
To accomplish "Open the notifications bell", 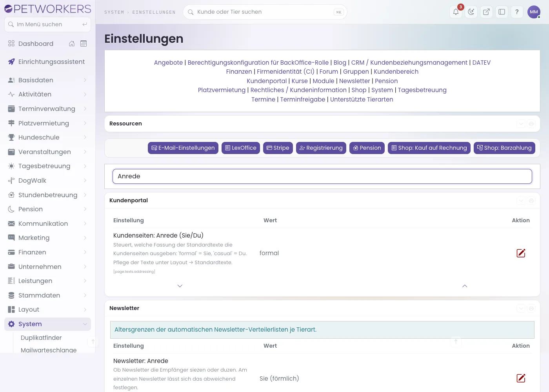I will click(456, 12).
